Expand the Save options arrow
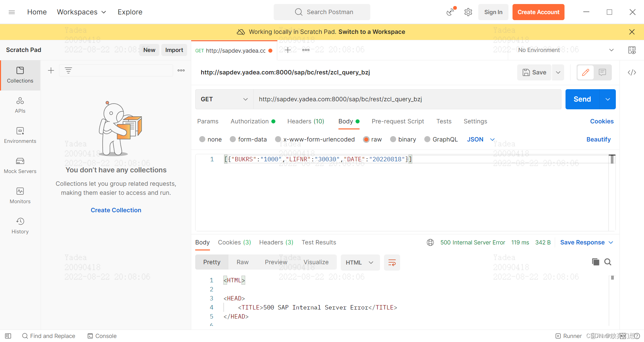 tap(558, 72)
